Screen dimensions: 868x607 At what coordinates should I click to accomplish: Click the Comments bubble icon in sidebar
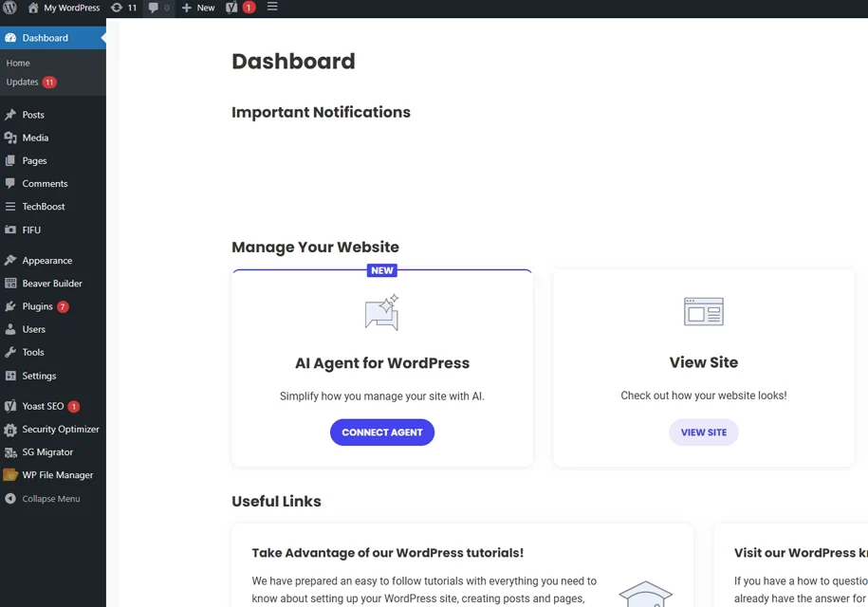click(x=10, y=183)
